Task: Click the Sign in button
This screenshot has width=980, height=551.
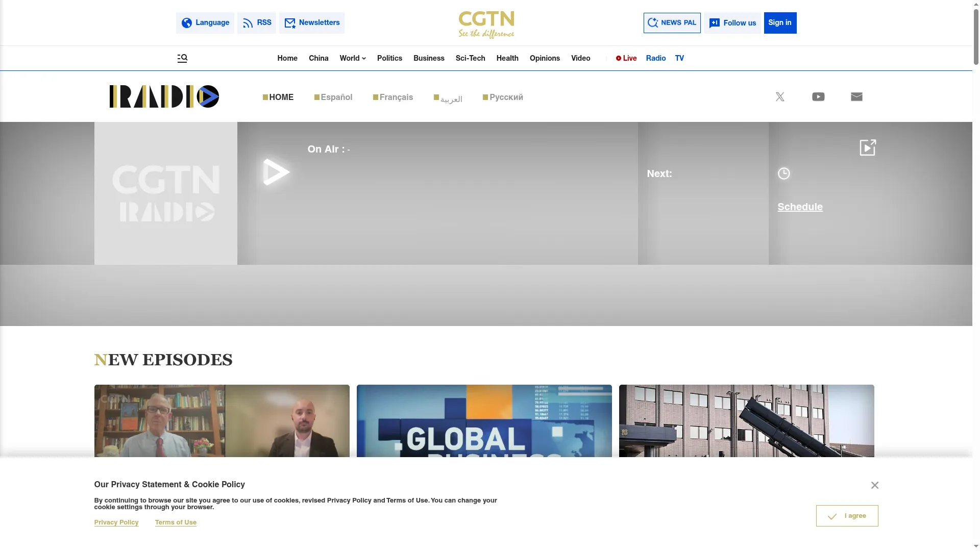Action: pyautogui.click(x=780, y=23)
